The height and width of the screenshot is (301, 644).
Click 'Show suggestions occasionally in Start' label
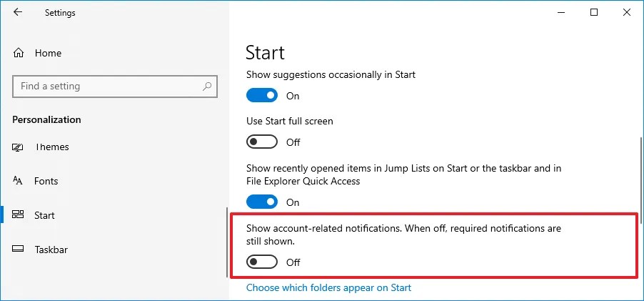pyautogui.click(x=331, y=75)
